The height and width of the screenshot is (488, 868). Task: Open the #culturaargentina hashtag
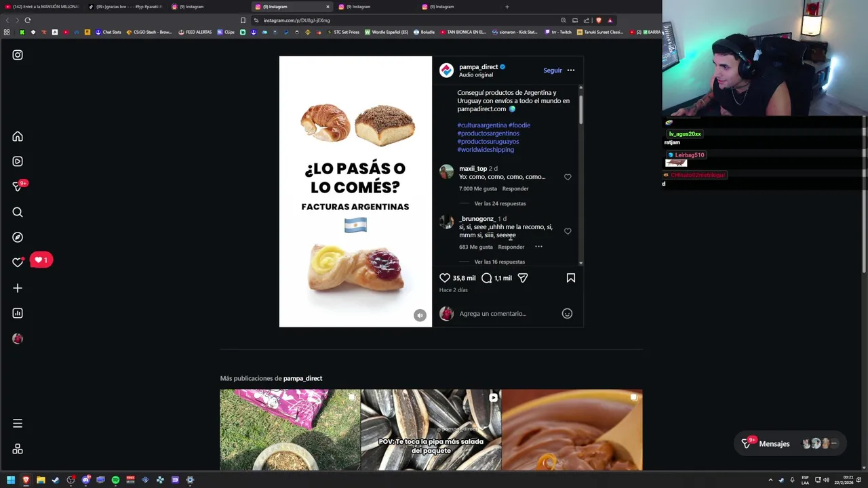tap(481, 125)
